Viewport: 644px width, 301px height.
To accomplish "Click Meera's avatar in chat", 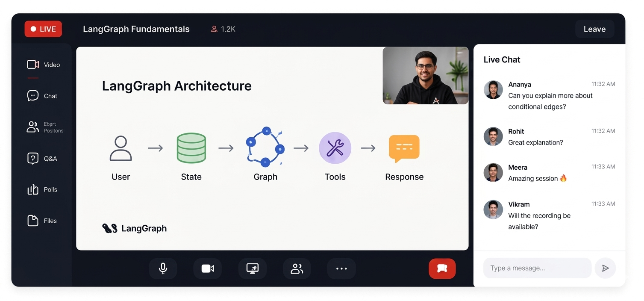I will (x=493, y=173).
